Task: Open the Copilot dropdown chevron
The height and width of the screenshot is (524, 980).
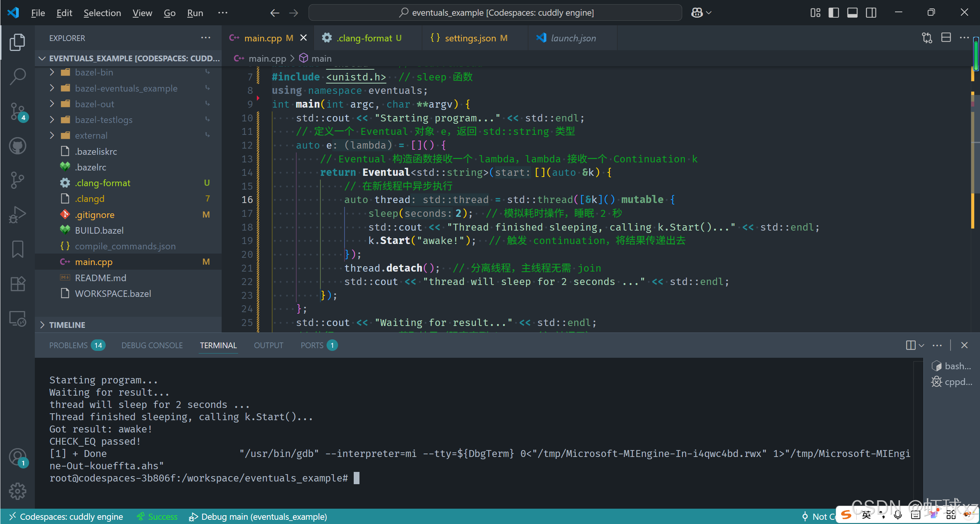Action: coord(709,13)
